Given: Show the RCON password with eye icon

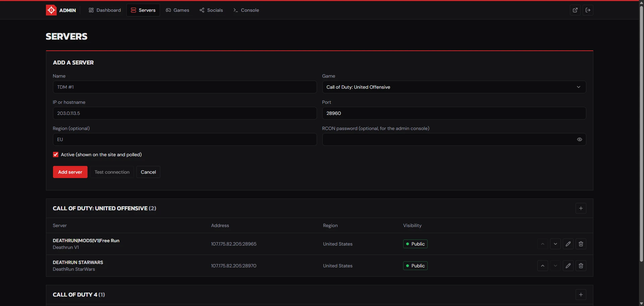Looking at the screenshot, I should (x=580, y=139).
